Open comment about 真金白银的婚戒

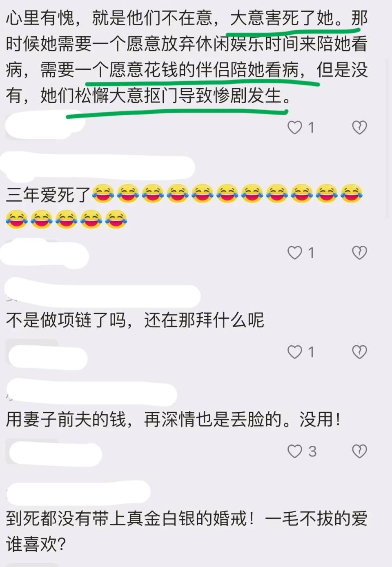186,531
